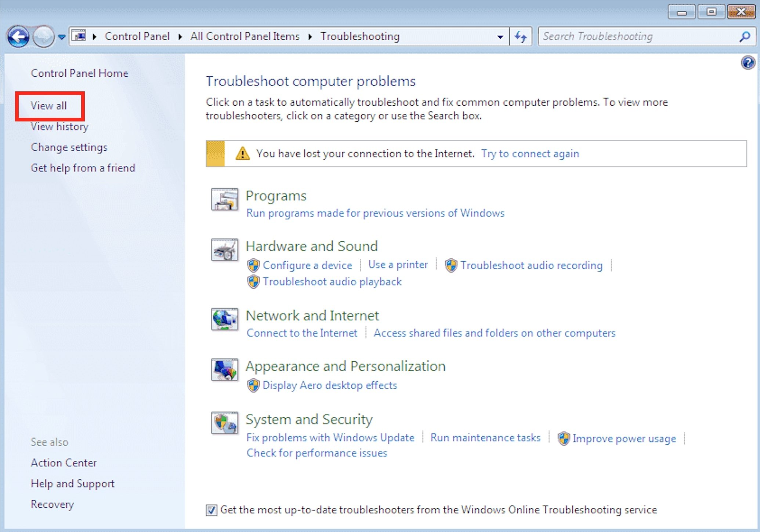760x532 pixels.
Task: Click Try to connect again
Action: pyautogui.click(x=530, y=154)
